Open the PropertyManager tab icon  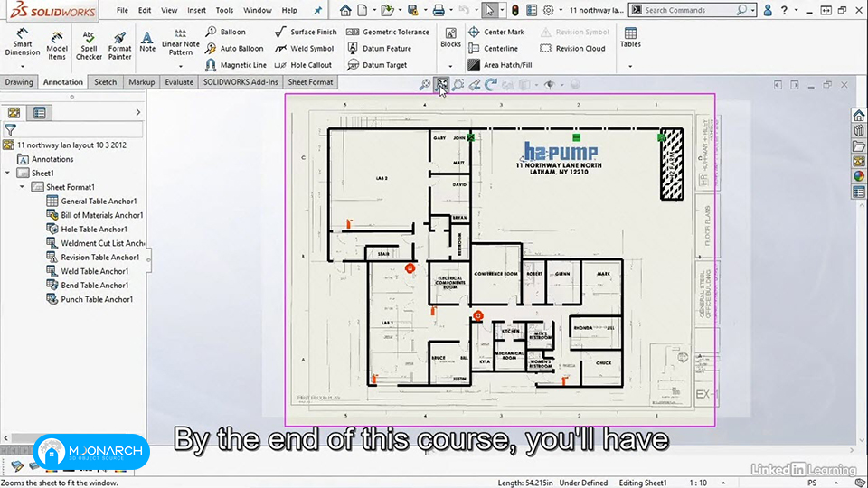point(39,113)
